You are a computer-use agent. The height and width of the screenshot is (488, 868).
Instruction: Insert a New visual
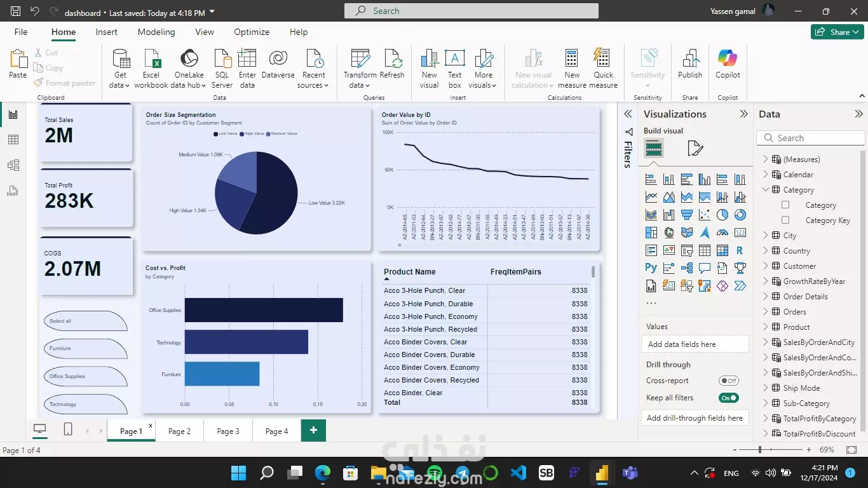[x=430, y=69]
